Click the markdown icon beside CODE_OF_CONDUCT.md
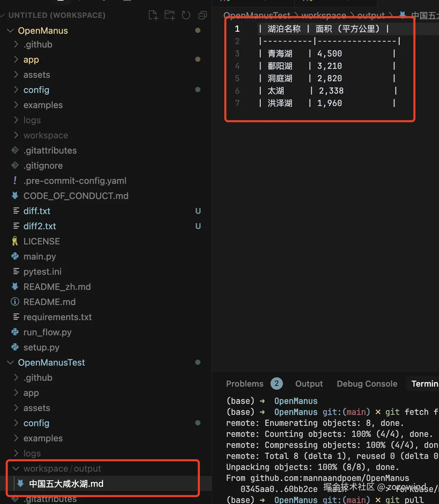Viewport: 439px width, 504px height. pos(15,196)
